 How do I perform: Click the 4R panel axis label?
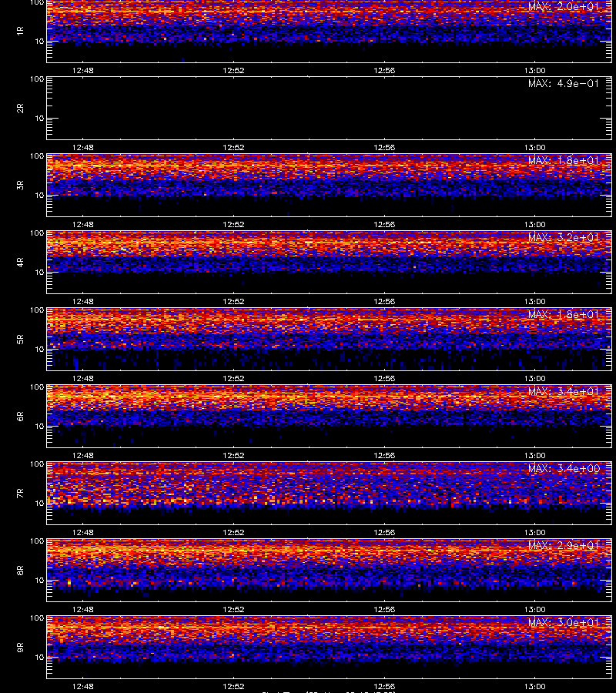point(20,262)
